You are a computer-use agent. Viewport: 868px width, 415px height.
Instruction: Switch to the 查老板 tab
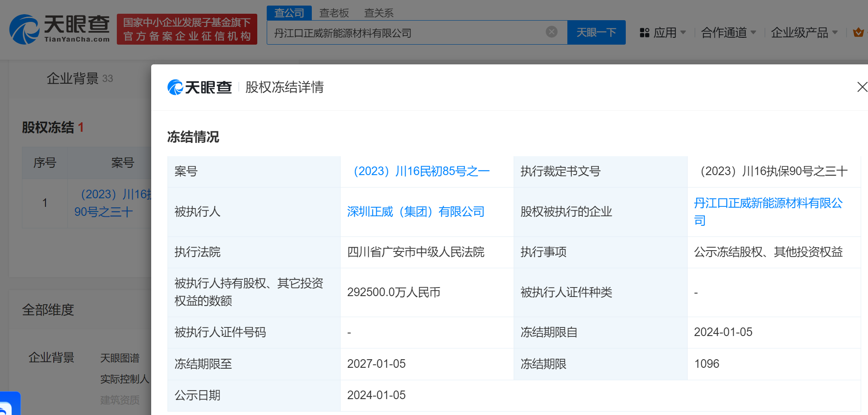click(x=334, y=13)
